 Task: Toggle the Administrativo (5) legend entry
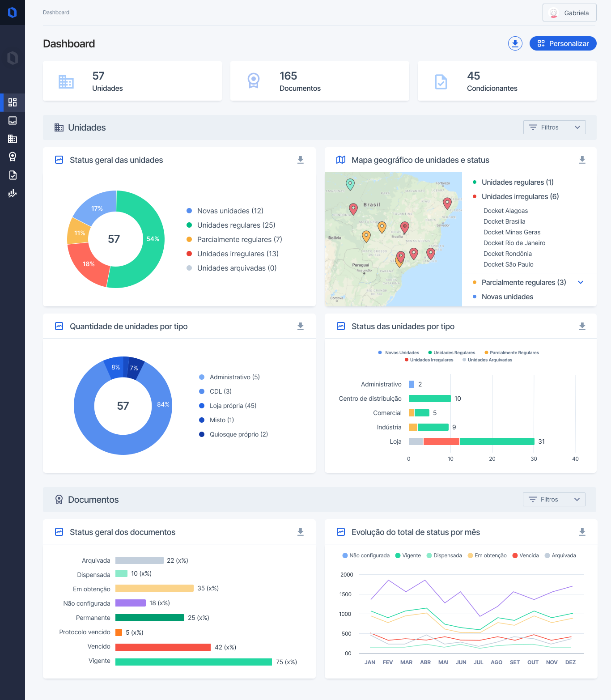click(229, 377)
